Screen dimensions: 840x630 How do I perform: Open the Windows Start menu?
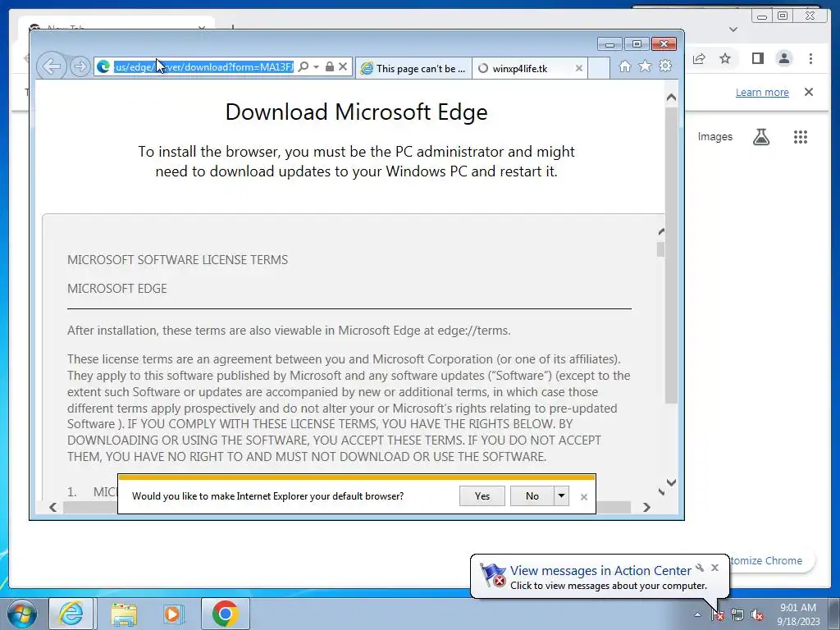22,614
